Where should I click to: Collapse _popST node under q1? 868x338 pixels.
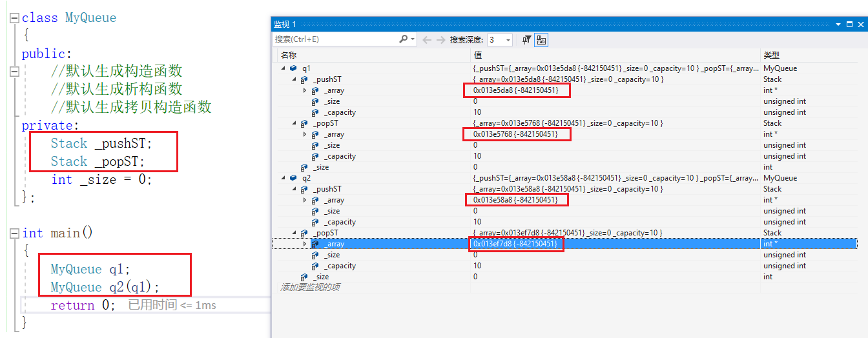[x=294, y=123]
